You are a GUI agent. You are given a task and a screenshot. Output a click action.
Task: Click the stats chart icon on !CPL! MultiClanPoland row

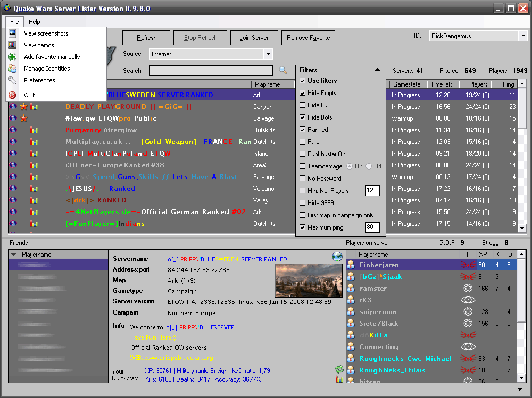click(34, 154)
